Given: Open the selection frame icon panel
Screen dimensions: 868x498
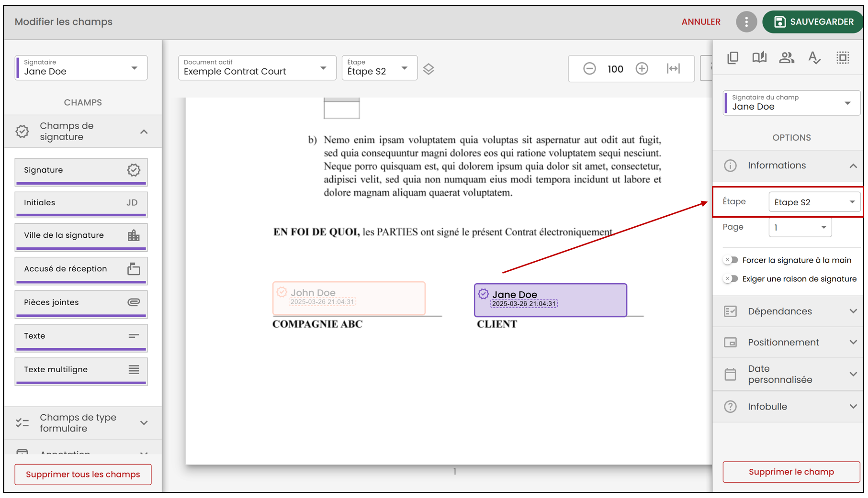Looking at the screenshot, I should (843, 58).
